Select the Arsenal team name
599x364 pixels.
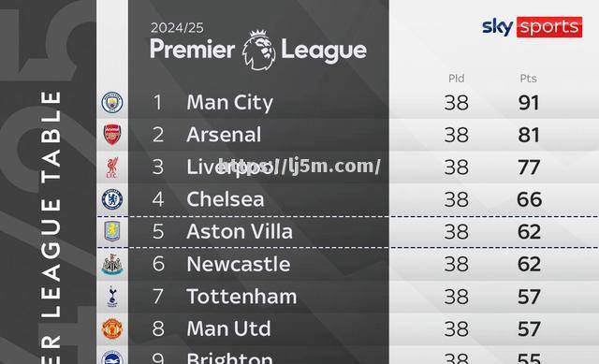point(224,135)
